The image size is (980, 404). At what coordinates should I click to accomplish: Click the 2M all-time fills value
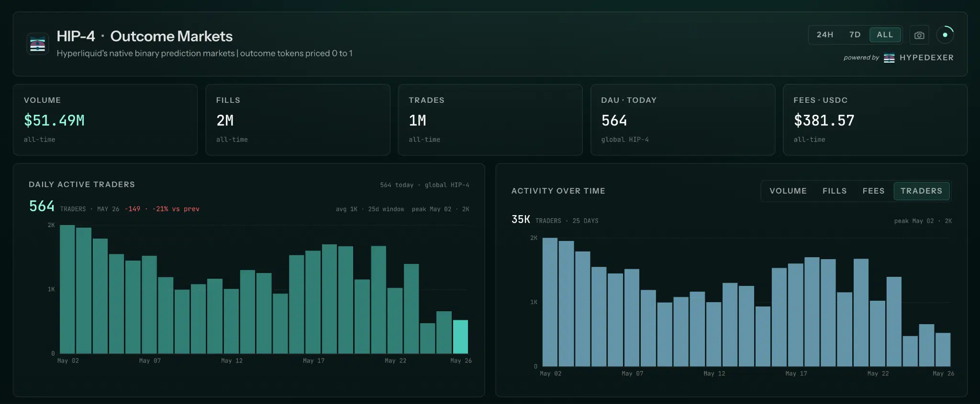click(225, 120)
